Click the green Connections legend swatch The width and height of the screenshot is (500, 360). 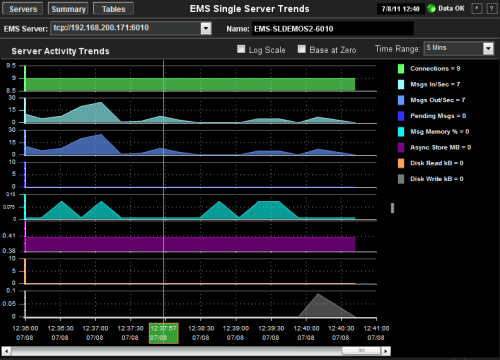click(401, 69)
